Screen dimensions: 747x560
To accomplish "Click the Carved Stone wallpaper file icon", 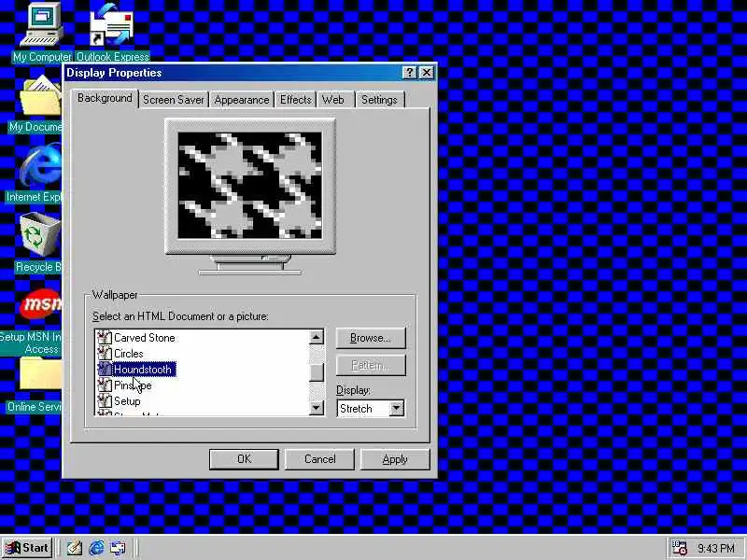I will (x=104, y=337).
